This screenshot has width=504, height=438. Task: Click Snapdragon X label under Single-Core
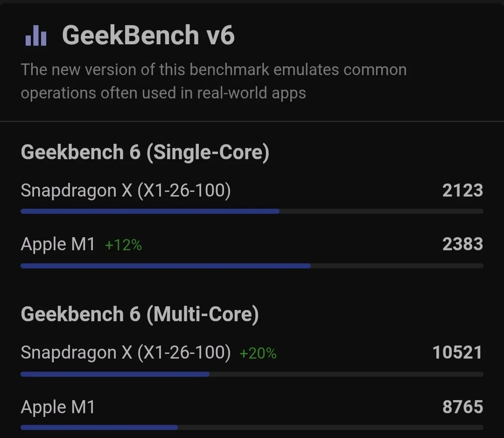tap(126, 191)
